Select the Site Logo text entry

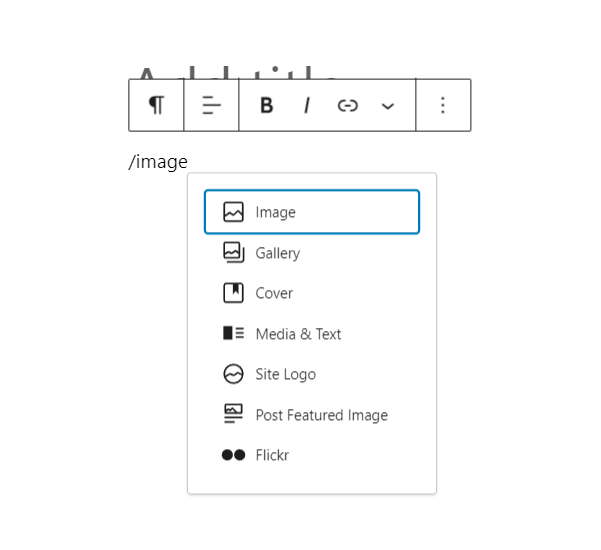[285, 374]
